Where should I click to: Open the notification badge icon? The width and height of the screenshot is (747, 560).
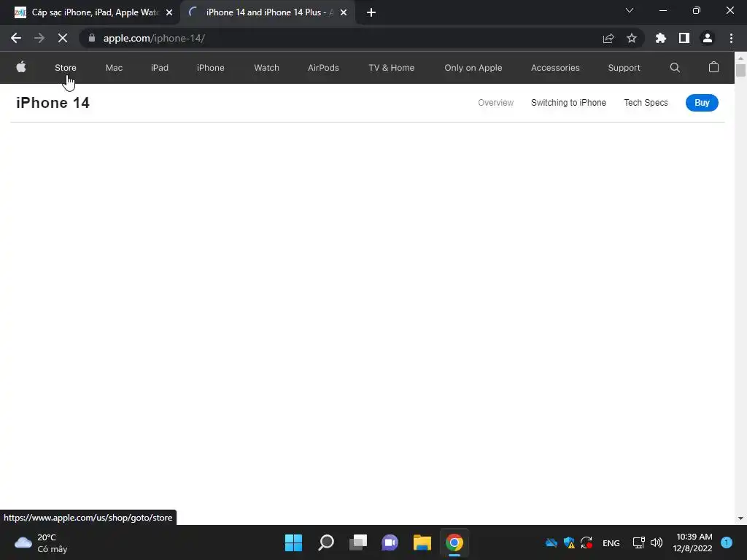click(x=726, y=542)
